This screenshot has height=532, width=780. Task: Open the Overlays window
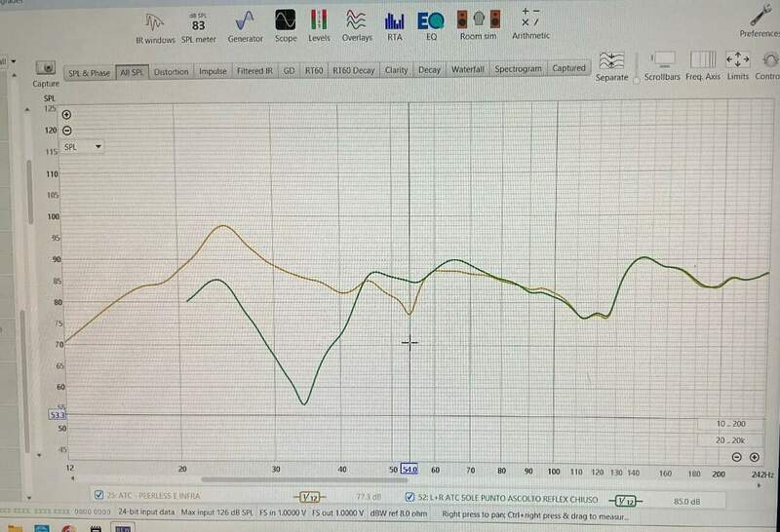[357, 26]
